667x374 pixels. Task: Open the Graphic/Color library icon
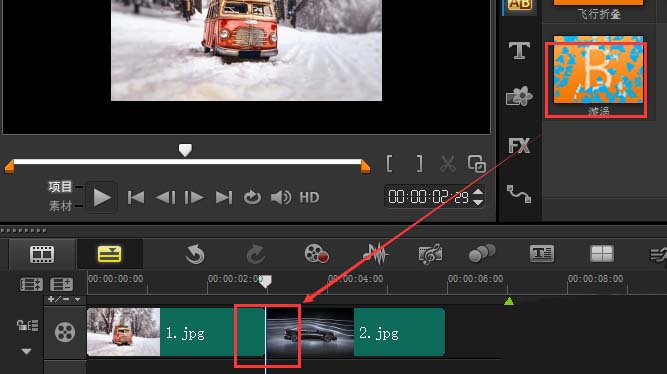point(519,96)
